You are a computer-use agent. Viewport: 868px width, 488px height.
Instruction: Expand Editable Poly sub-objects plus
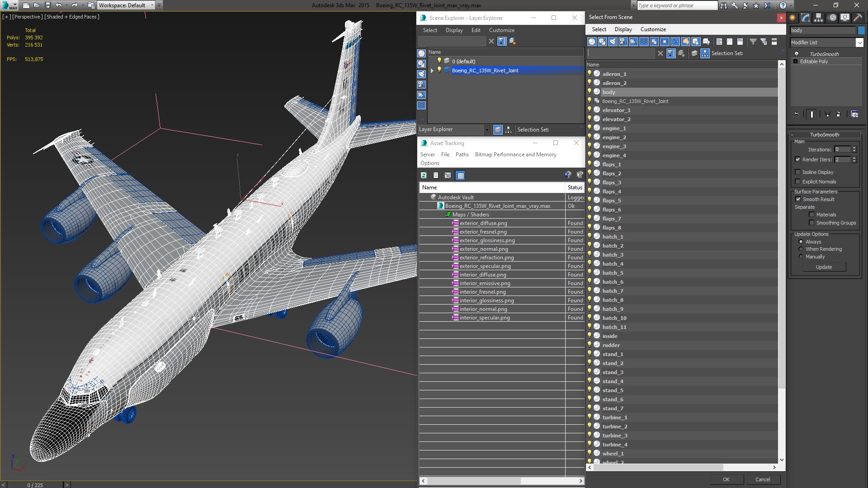pos(796,61)
